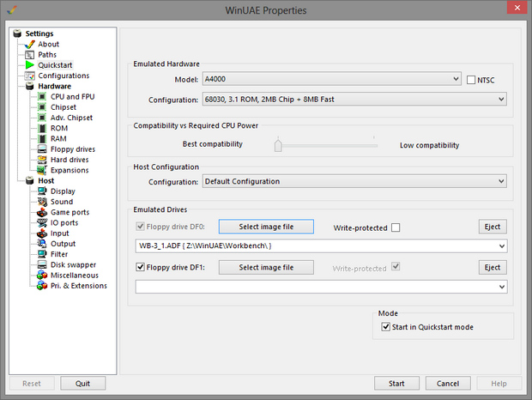
Task: Click the IO ports icon
Action: tap(42, 223)
